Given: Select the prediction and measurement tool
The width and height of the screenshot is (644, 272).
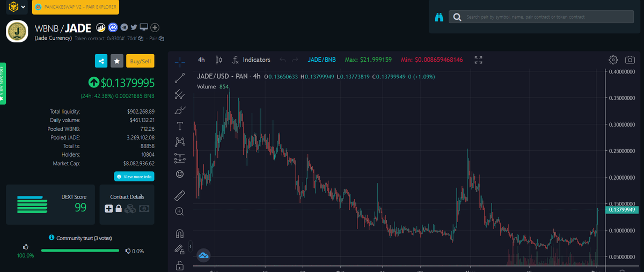Looking at the screenshot, I should (x=180, y=158).
